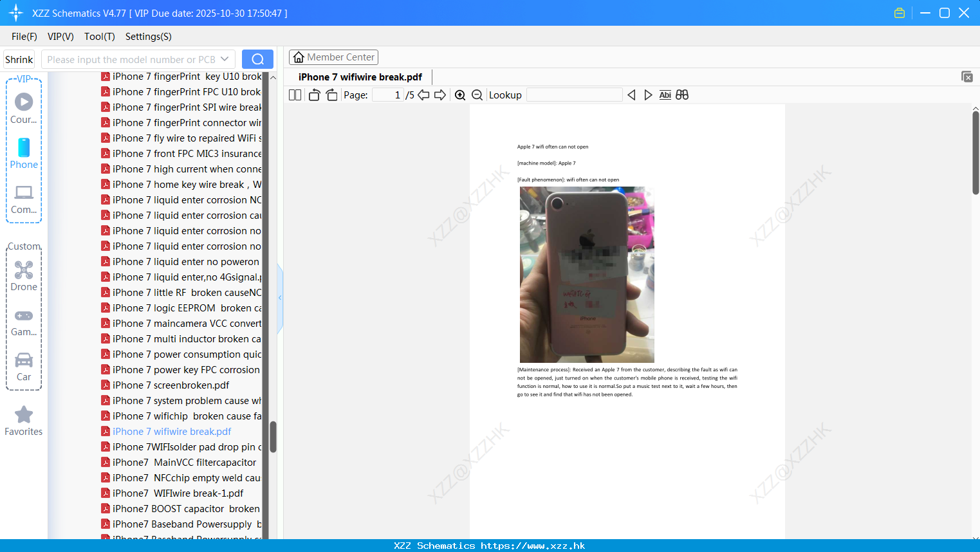Open iPhone 7 liquid enter no poweron file
This screenshot has width=980, height=552.
pyautogui.click(x=180, y=262)
